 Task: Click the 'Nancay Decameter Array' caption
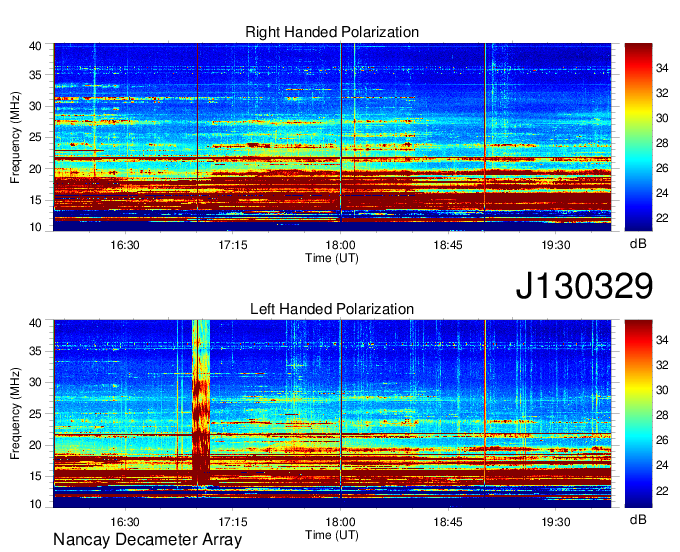coord(147,539)
